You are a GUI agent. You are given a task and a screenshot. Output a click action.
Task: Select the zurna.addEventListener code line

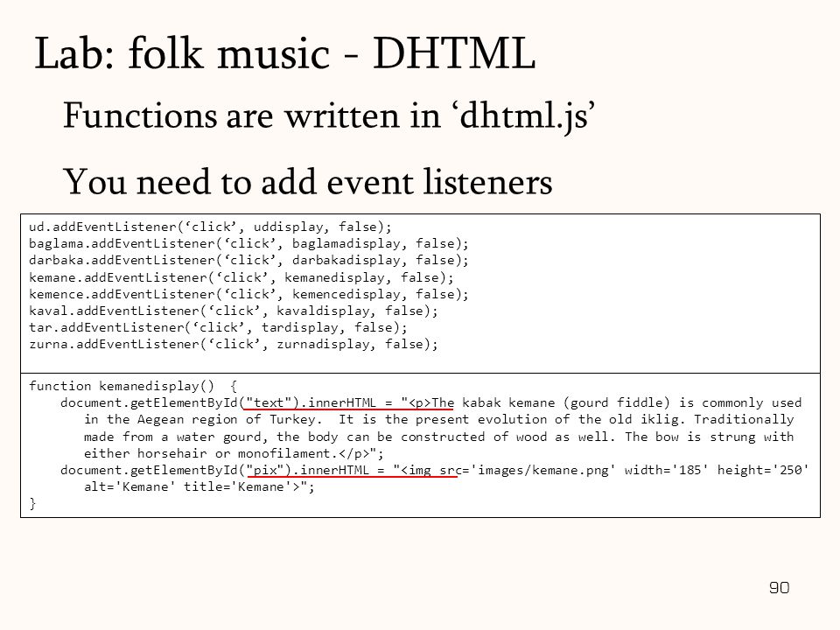pyautogui.click(x=233, y=344)
